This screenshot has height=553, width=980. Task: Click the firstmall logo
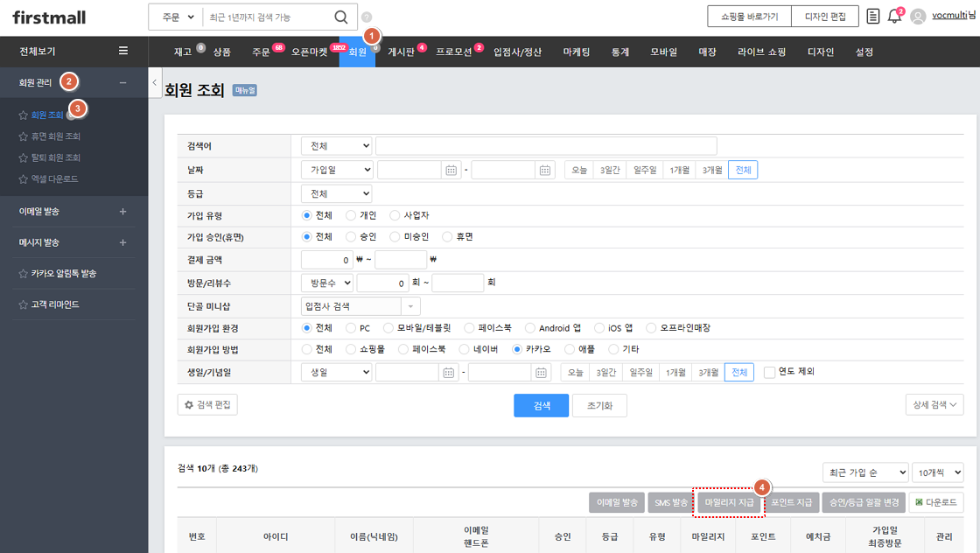(x=49, y=17)
